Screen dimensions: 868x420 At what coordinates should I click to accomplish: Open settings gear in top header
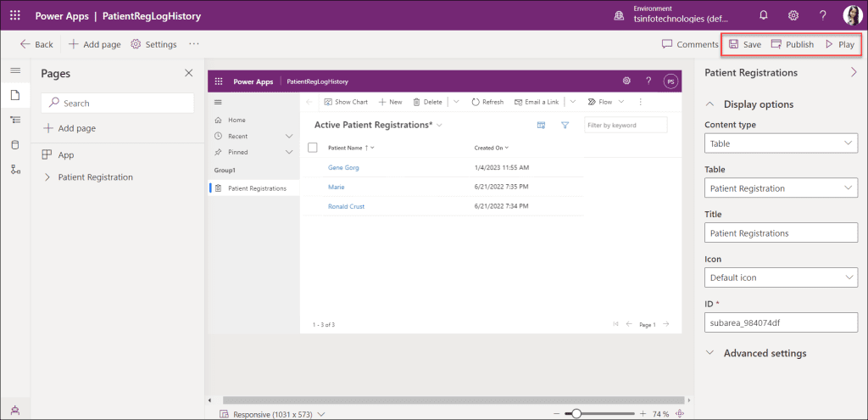click(793, 15)
